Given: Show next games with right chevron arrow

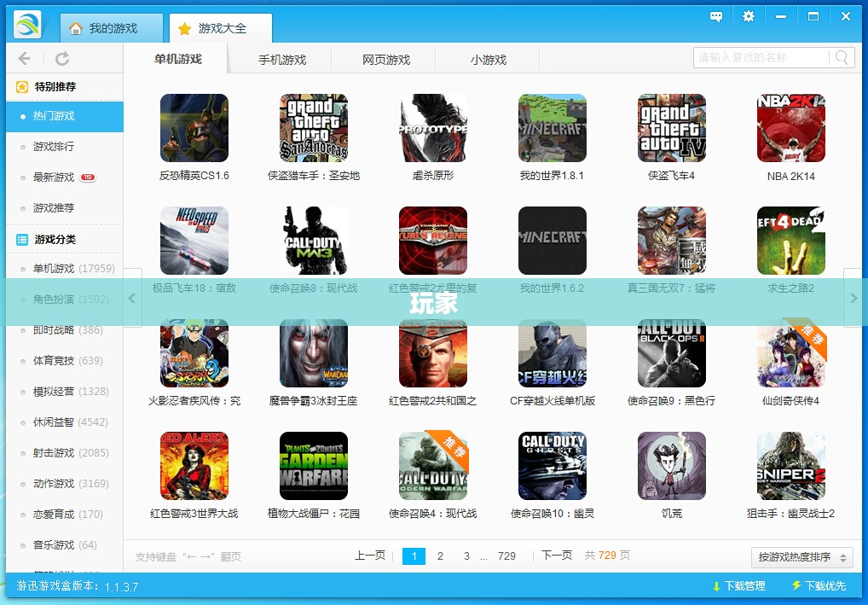Looking at the screenshot, I should coord(854,298).
